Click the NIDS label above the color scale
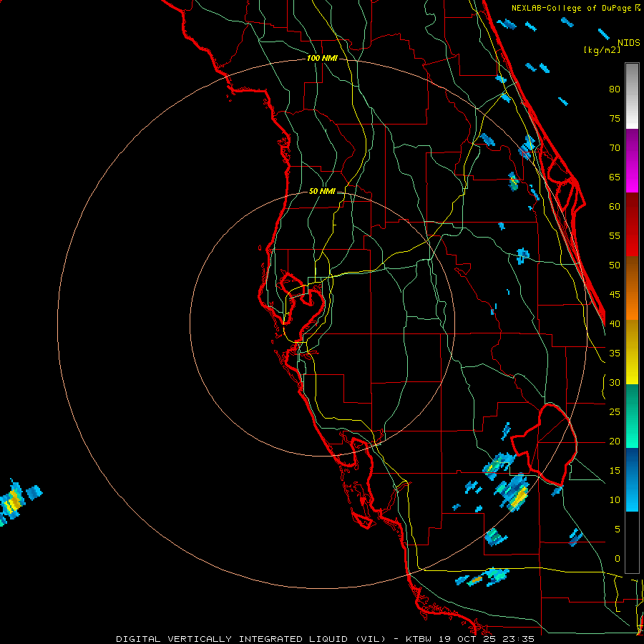Image resolution: width=644 pixels, height=644 pixels. (x=629, y=43)
